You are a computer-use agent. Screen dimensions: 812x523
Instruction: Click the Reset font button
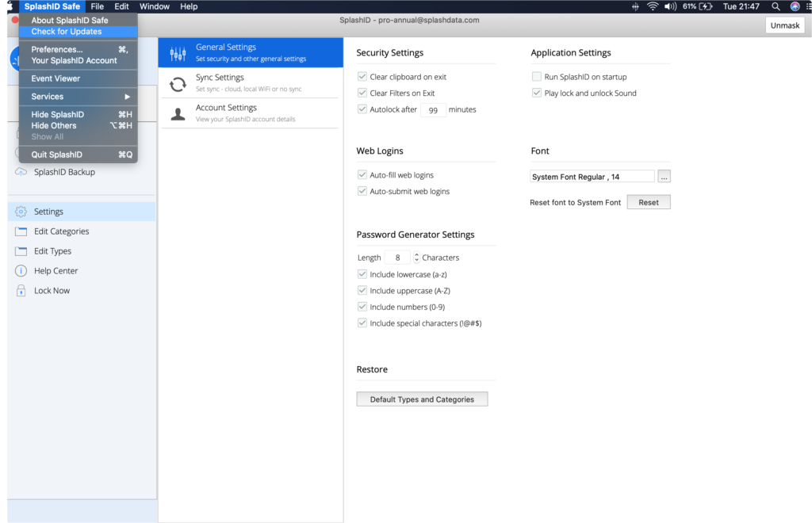(648, 202)
